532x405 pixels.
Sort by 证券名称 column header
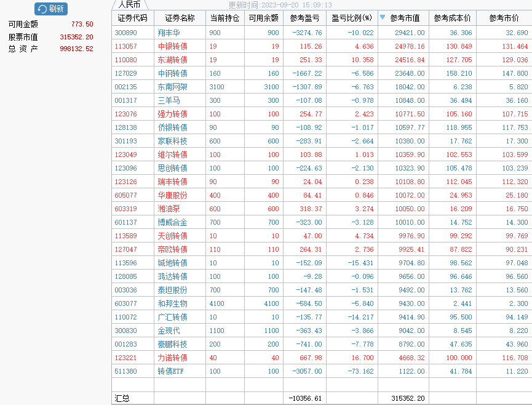click(180, 18)
